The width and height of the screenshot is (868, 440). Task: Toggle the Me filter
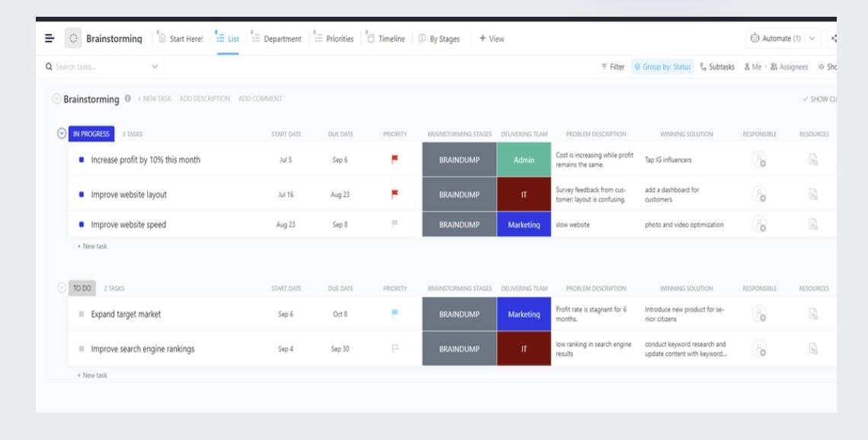(752, 67)
